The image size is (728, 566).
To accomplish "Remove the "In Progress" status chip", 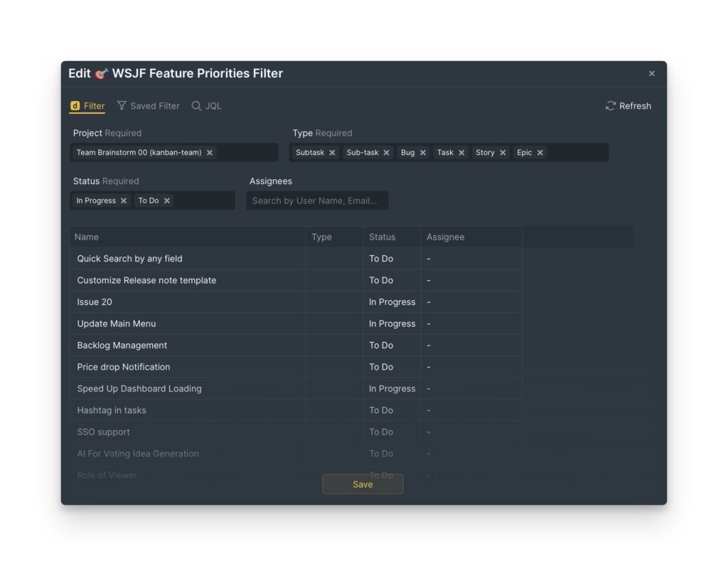I will (123, 201).
